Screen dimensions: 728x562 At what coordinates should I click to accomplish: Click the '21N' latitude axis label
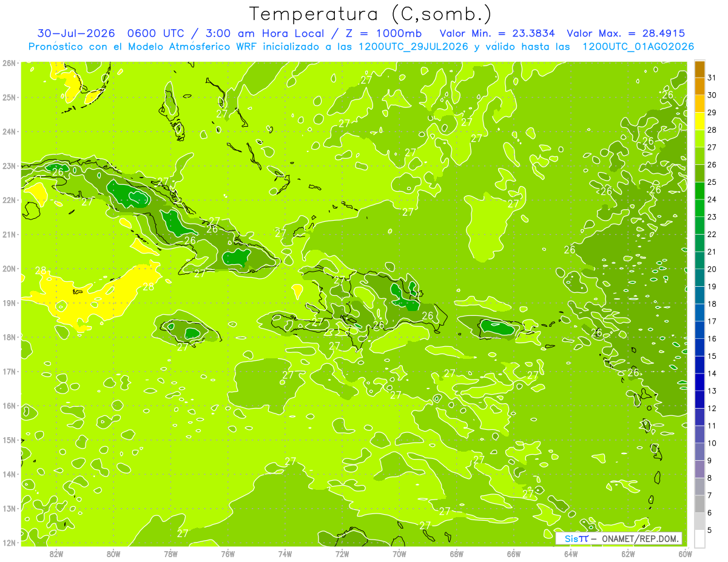coord(8,234)
